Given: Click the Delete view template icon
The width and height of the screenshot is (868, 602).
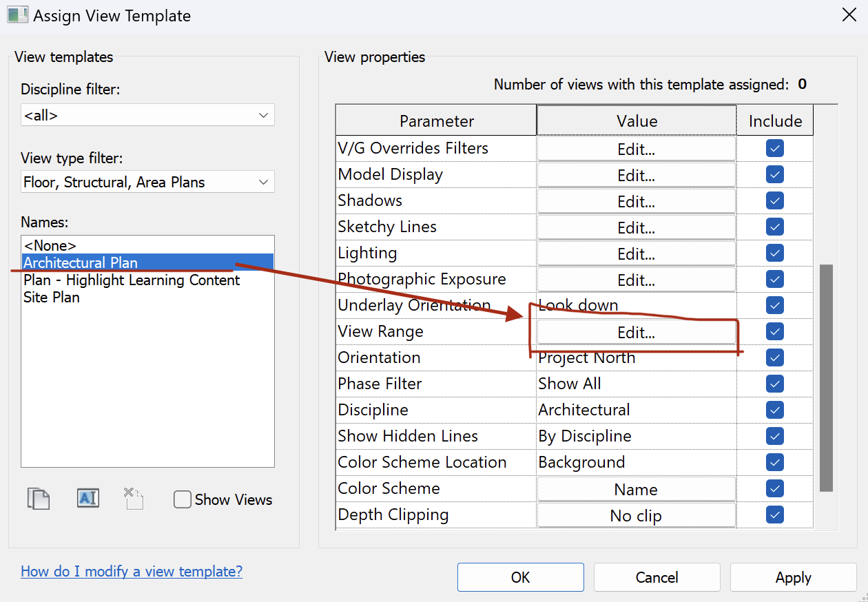Looking at the screenshot, I should pyautogui.click(x=134, y=499).
